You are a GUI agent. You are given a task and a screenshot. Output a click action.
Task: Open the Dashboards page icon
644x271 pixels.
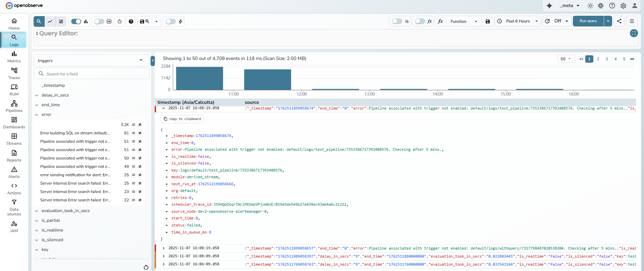tap(14, 120)
